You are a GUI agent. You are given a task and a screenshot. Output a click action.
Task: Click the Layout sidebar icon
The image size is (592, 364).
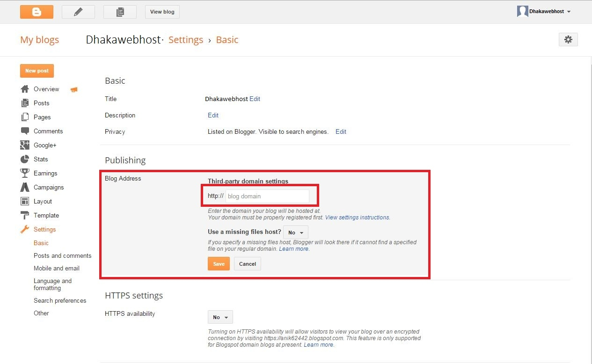point(25,201)
